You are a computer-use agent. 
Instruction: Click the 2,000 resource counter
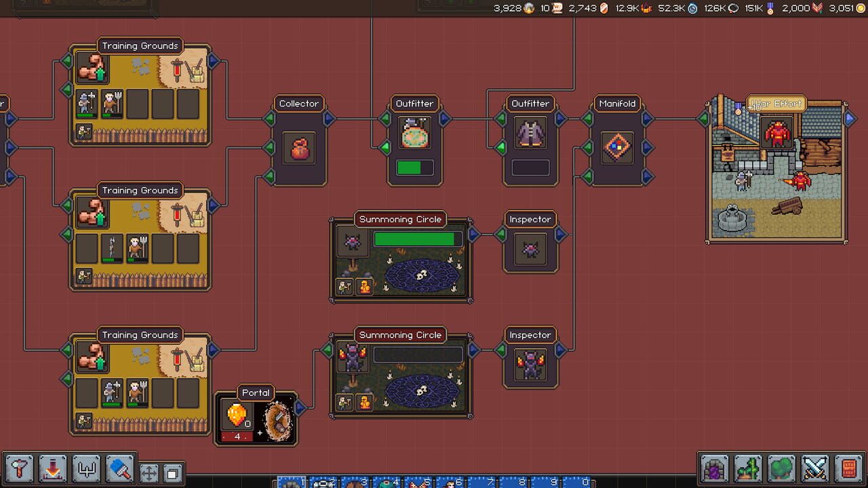click(803, 8)
